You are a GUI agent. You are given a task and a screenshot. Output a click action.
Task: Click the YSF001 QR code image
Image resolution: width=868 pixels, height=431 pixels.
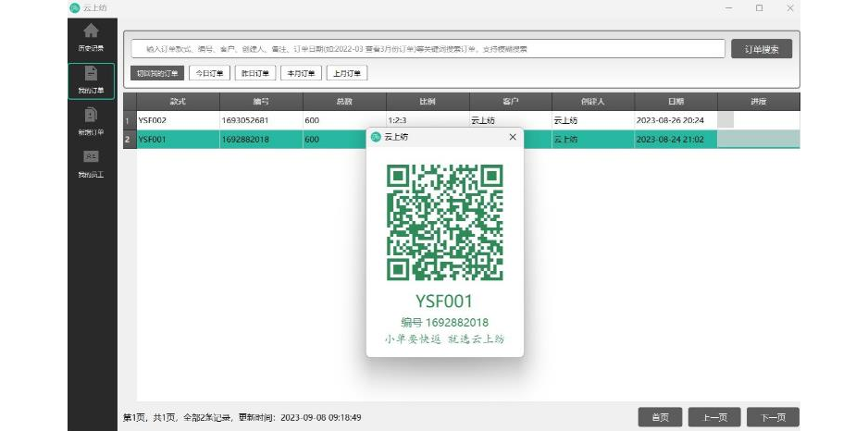coord(445,222)
